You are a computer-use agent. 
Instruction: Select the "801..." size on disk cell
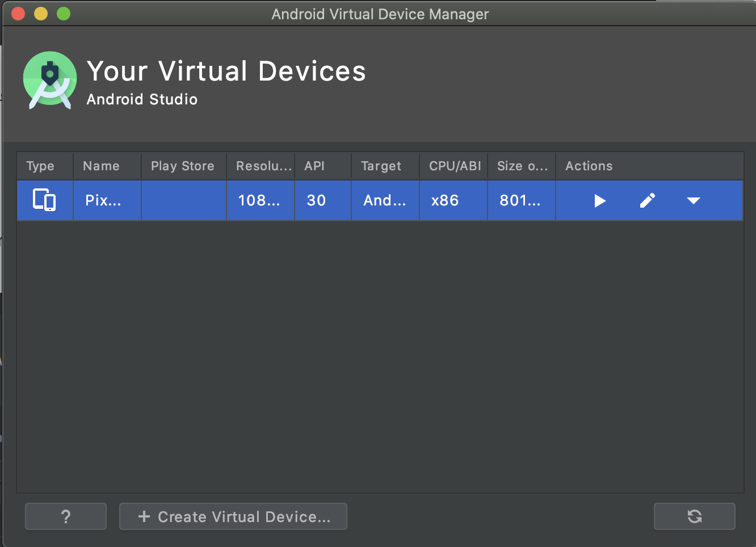click(x=522, y=200)
